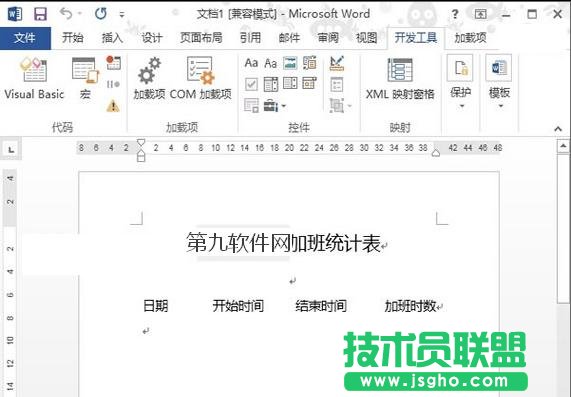
Task: Open COM 加载项 dialog
Action: tap(200, 79)
